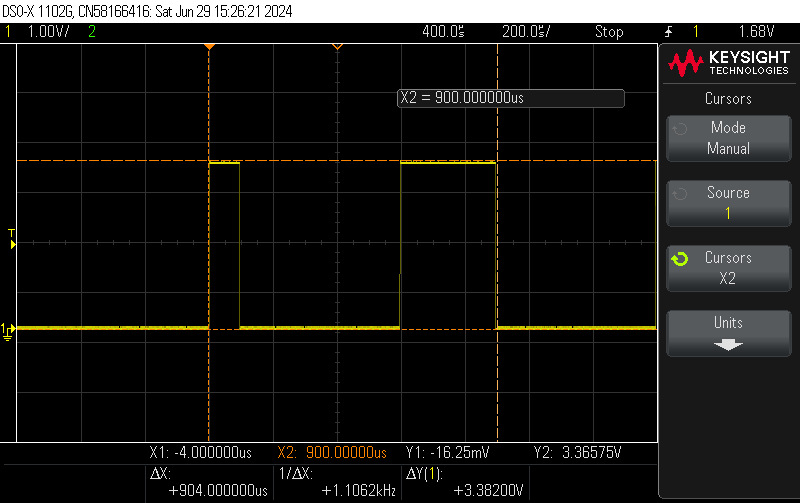Click the green channel 2 indicator
Viewport: 800px width, 503px height.
(x=92, y=32)
